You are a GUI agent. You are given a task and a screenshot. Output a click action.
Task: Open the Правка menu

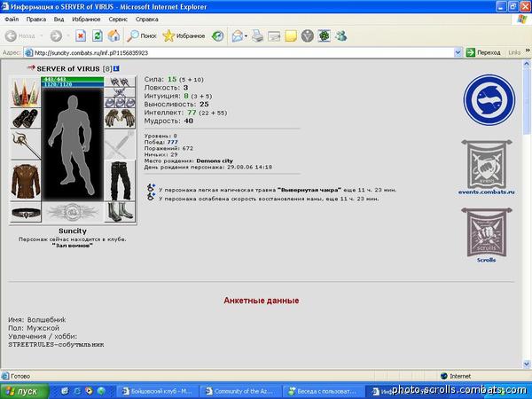click(x=36, y=20)
